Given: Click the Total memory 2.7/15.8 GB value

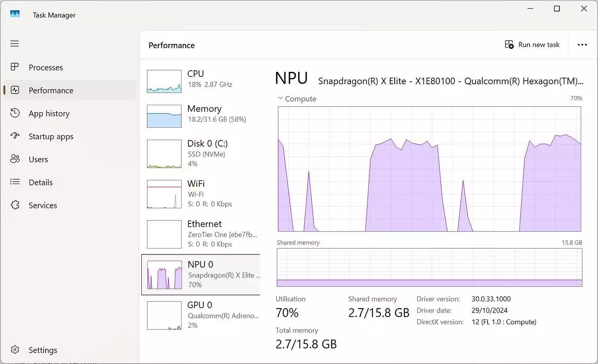Looking at the screenshot, I should coord(306,344).
